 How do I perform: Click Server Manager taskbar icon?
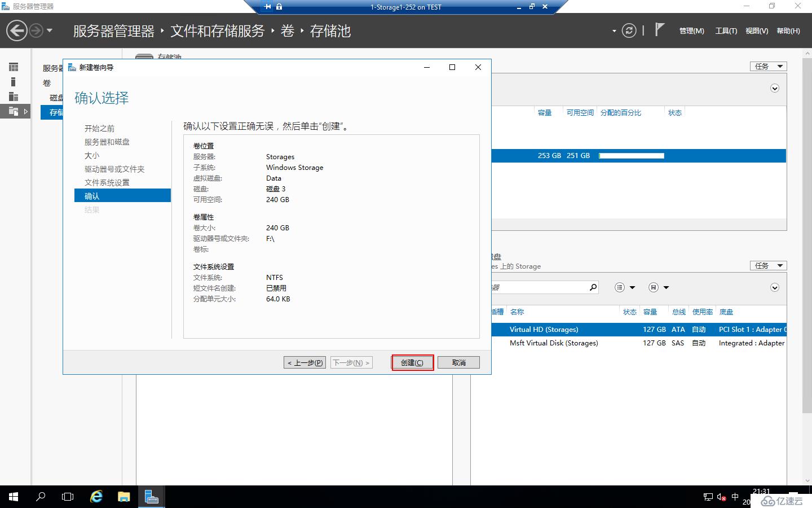[x=151, y=497]
